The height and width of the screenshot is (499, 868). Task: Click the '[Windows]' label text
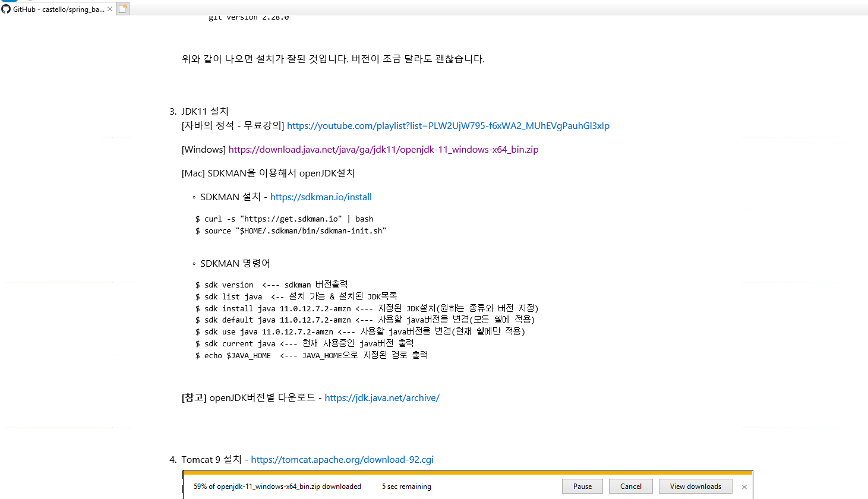click(x=204, y=150)
